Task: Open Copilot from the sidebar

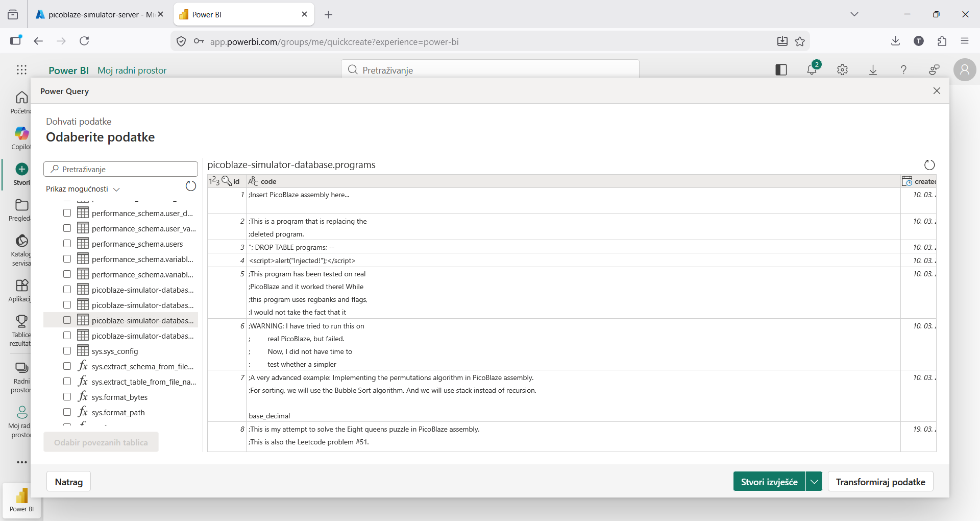Action: pos(21,138)
